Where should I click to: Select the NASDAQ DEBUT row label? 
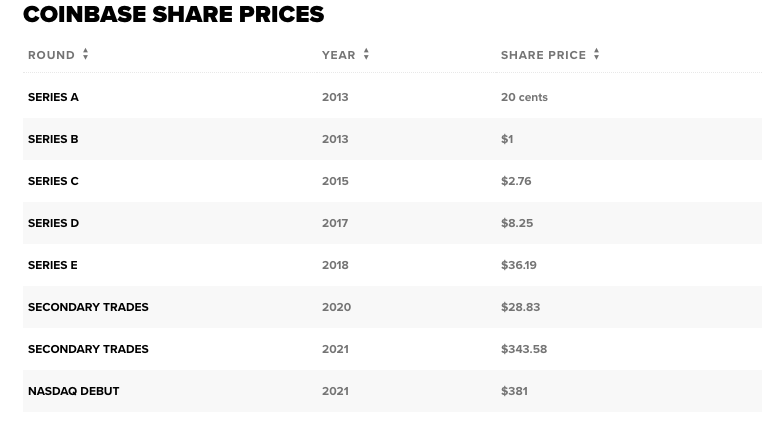click(x=73, y=391)
